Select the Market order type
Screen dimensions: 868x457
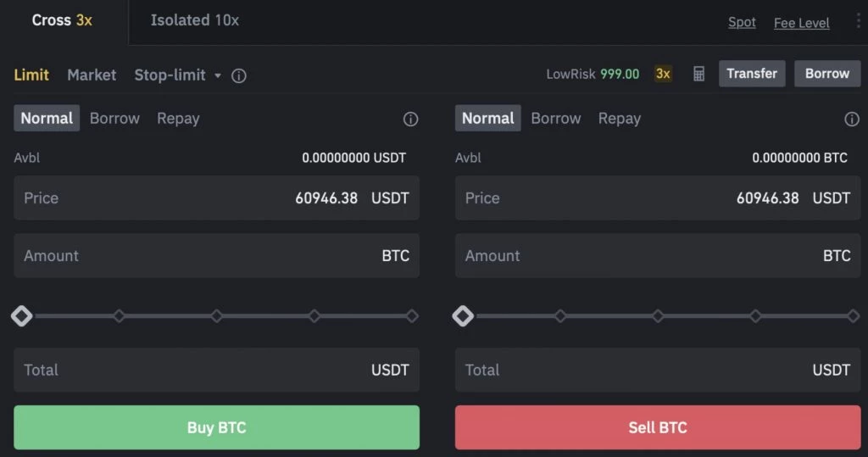tap(92, 75)
